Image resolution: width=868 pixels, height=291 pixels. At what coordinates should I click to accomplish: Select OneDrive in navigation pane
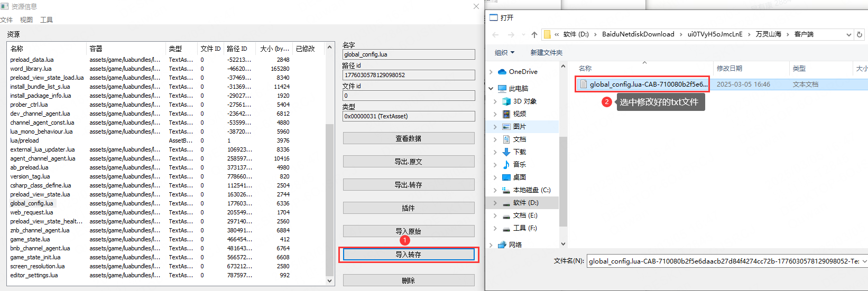coord(523,72)
